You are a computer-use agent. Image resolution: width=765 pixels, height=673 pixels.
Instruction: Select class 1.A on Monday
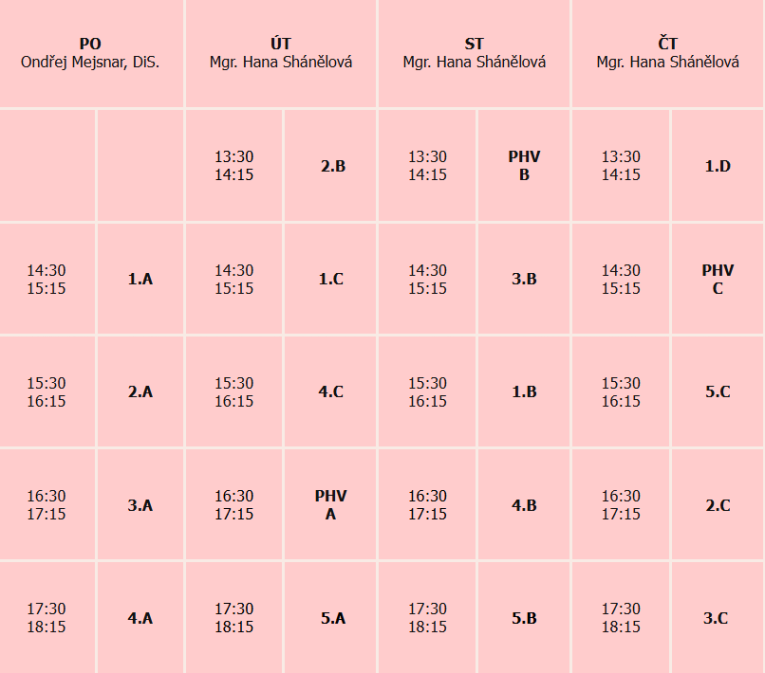tap(140, 279)
